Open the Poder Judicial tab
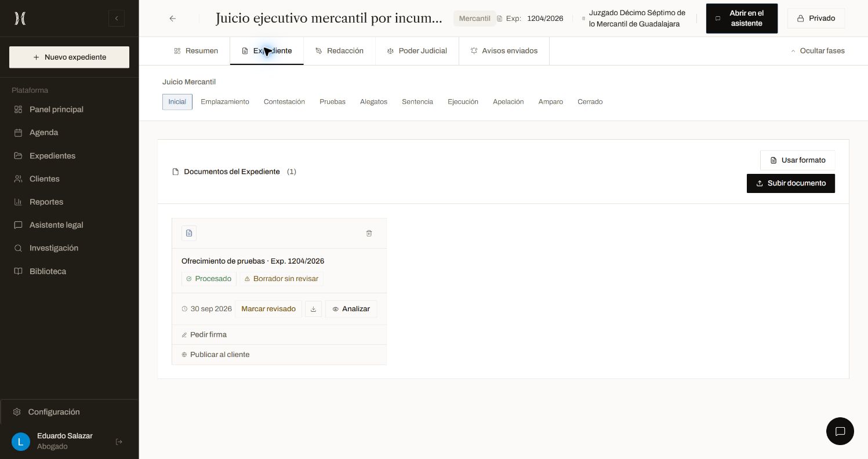The width and height of the screenshot is (868, 459). coord(417,51)
